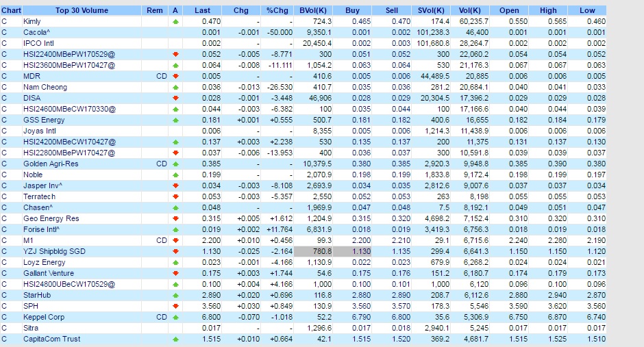Open chart 'C' for StarHub
644x347 pixels.
(x=4, y=295)
